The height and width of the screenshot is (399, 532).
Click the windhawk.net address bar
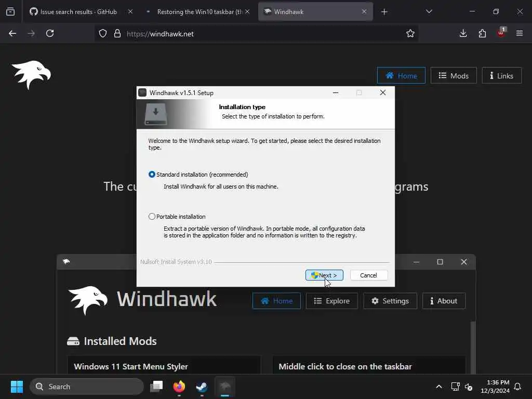coord(256,34)
